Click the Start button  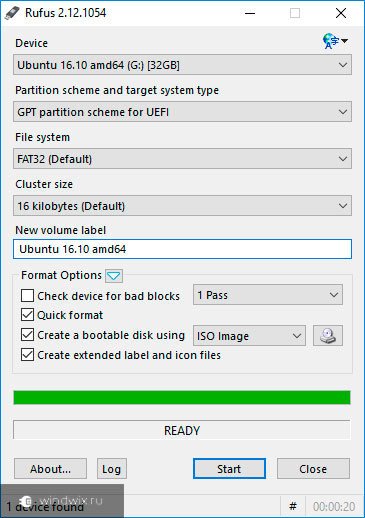(x=229, y=469)
